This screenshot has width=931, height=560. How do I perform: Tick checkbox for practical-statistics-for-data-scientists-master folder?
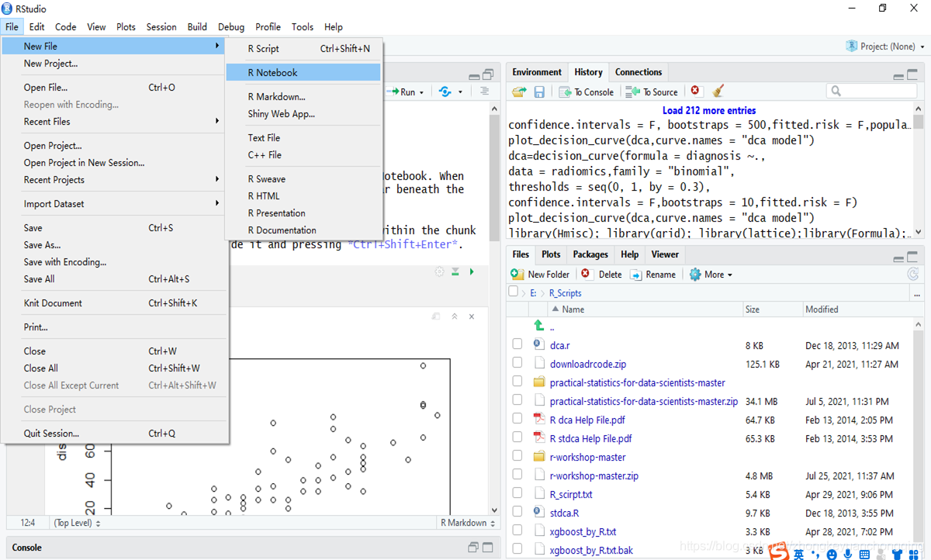[x=517, y=381]
